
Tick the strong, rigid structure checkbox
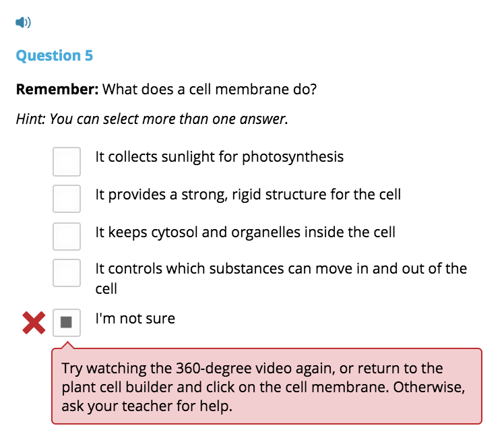coord(67,199)
